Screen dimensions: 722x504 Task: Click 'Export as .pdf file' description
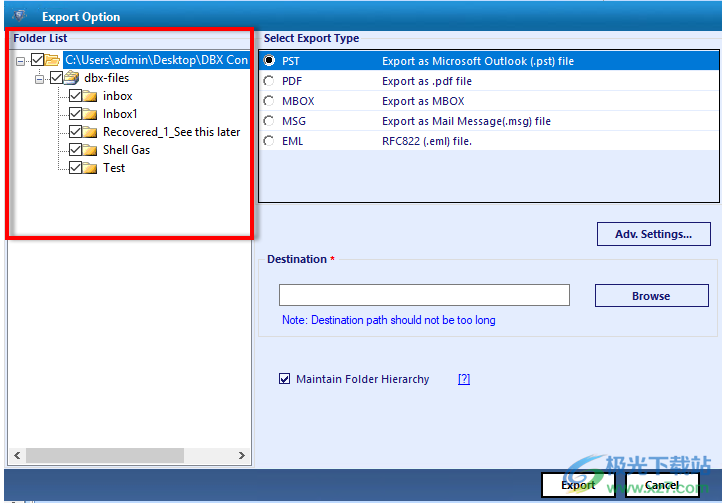pyautogui.click(x=427, y=81)
